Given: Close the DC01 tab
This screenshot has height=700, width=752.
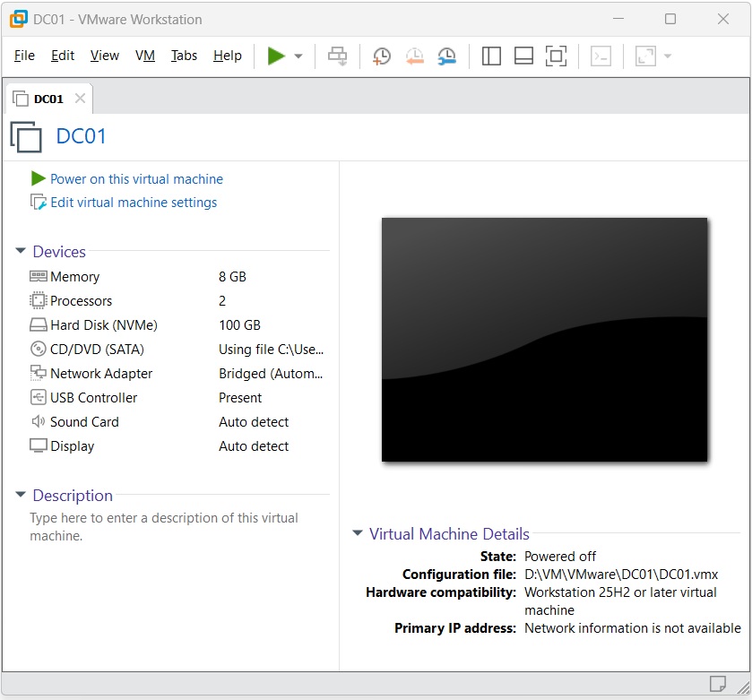Looking at the screenshot, I should [x=80, y=99].
